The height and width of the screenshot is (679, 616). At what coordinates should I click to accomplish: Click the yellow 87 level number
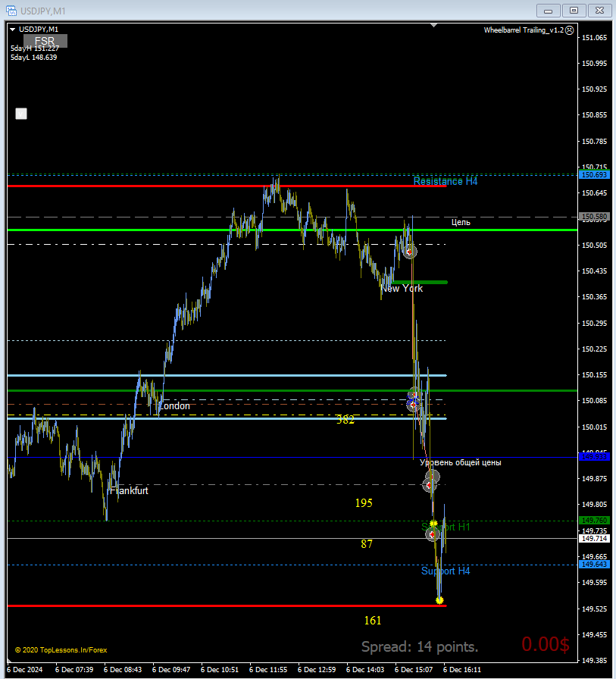point(366,544)
